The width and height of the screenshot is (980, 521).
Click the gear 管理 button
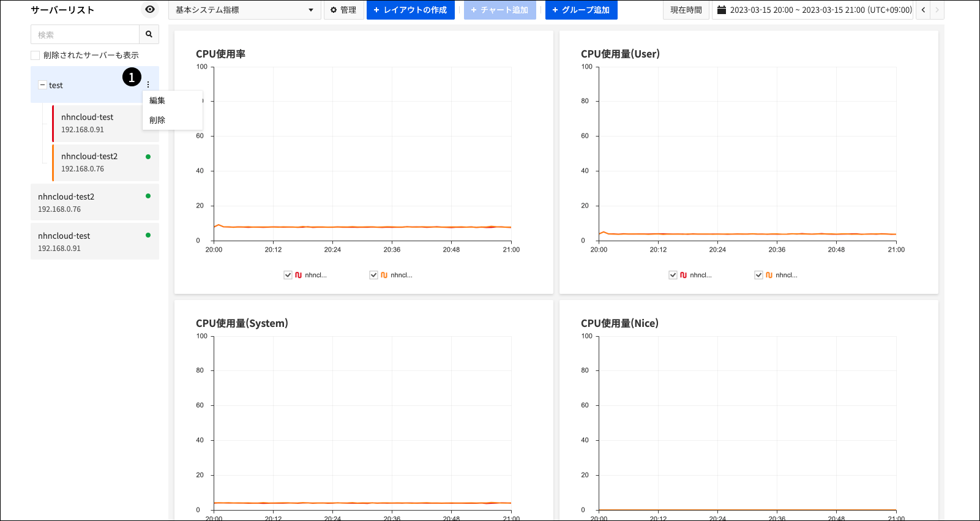click(343, 10)
